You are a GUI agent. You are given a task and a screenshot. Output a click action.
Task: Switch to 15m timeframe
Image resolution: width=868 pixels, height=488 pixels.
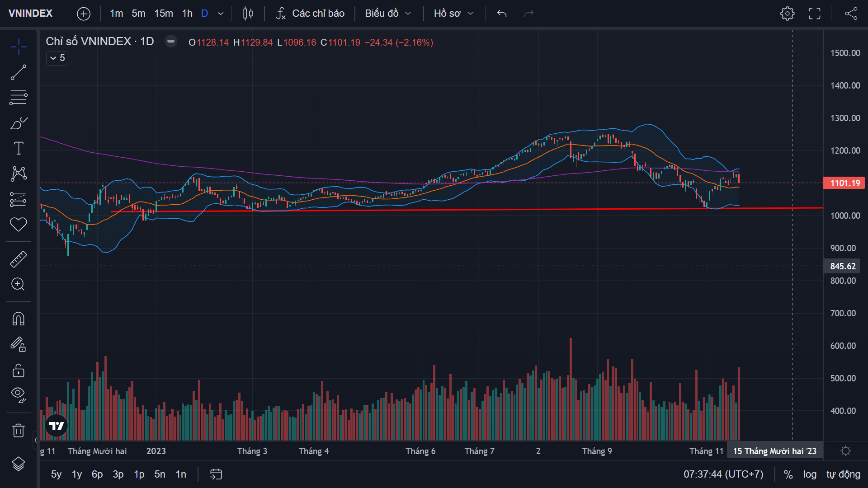click(163, 14)
